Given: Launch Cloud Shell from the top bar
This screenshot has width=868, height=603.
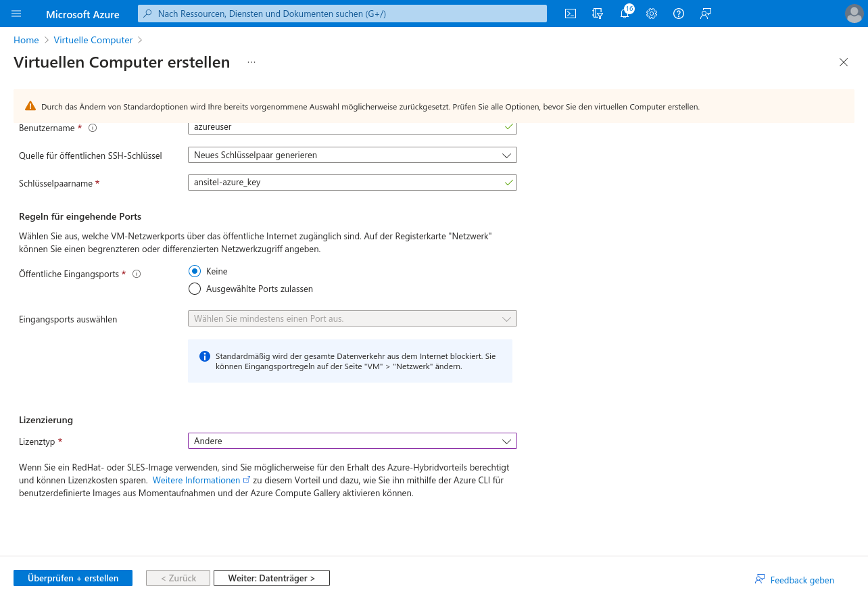Looking at the screenshot, I should click(571, 14).
